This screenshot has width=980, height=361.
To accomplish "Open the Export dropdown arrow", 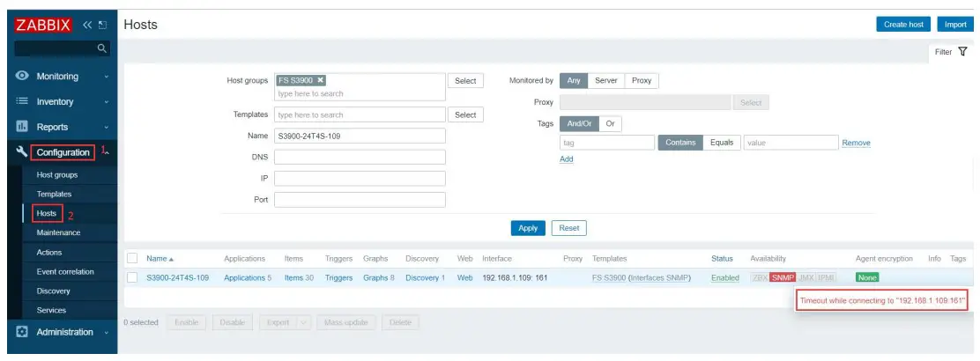I will point(303,322).
